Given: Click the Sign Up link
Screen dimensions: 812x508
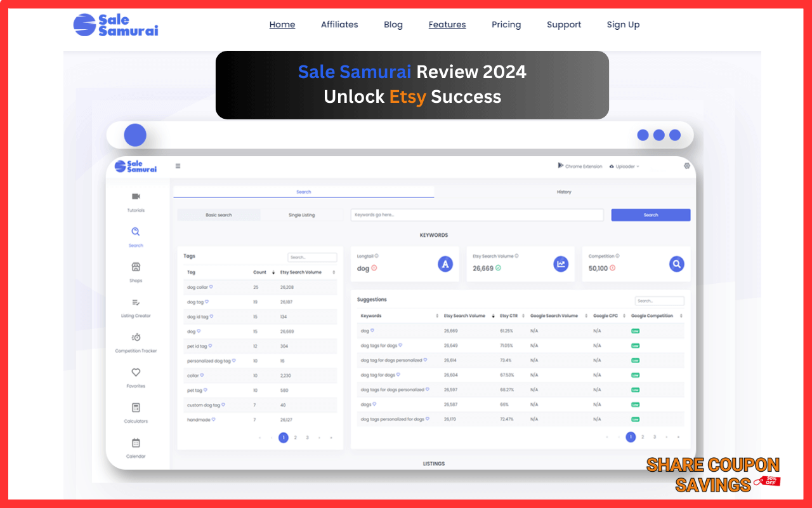Looking at the screenshot, I should point(623,25).
